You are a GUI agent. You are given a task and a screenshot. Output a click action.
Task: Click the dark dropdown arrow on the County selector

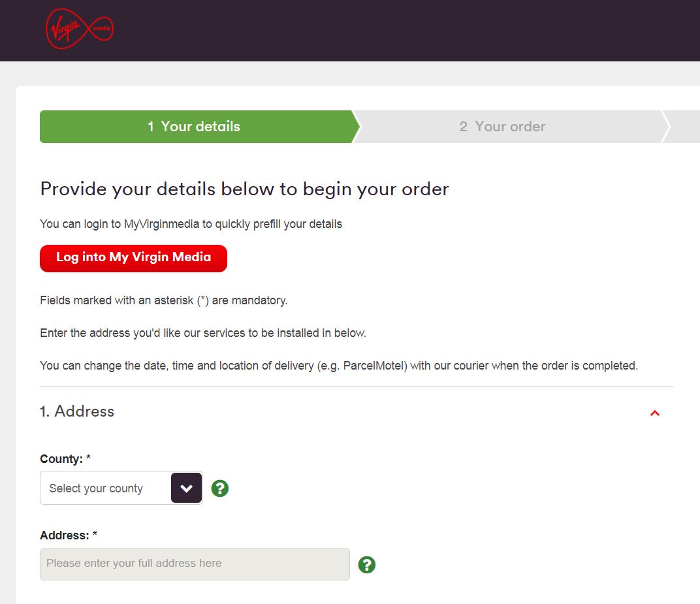[185, 487]
